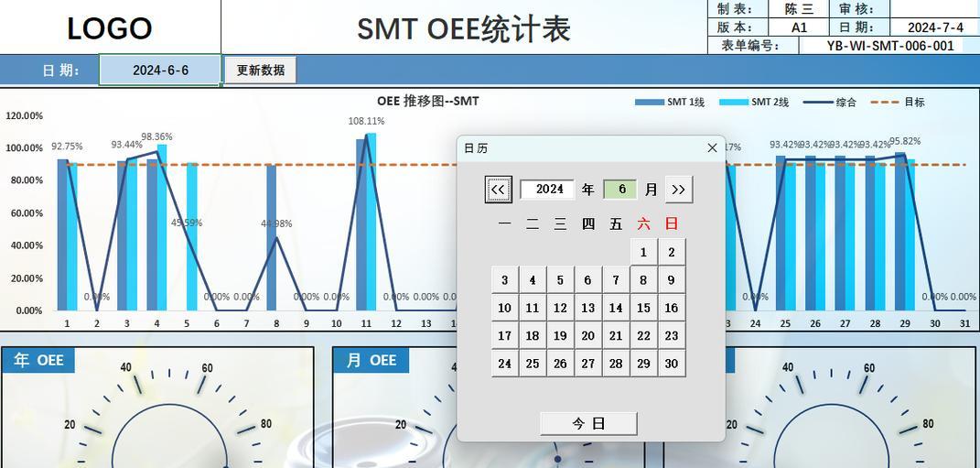Click the SMT OEE统计表 header title
This screenshot has height=468, width=980.
click(464, 28)
